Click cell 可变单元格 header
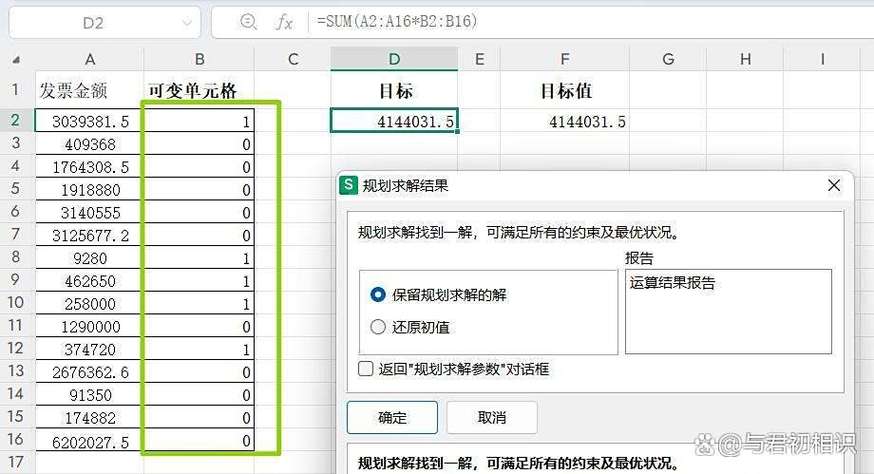The width and height of the screenshot is (874, 474). [x=199, y=90]
